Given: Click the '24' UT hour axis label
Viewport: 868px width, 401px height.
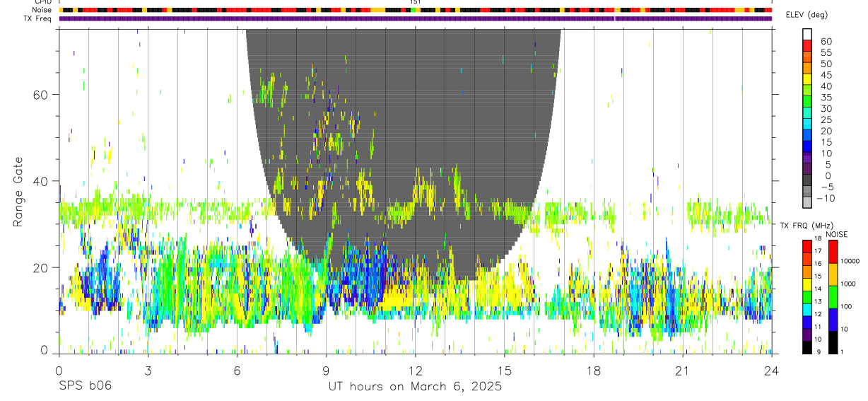Looking at the screenshot, I should point(772,371).
